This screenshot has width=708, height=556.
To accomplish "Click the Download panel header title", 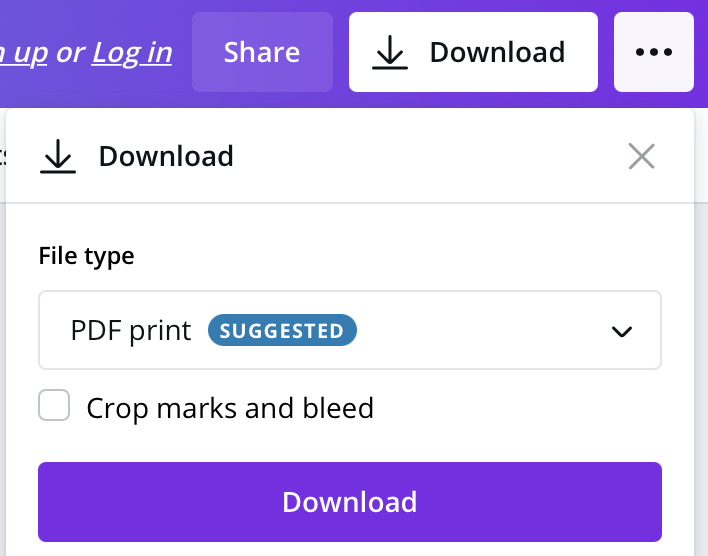I will [166, 156].
